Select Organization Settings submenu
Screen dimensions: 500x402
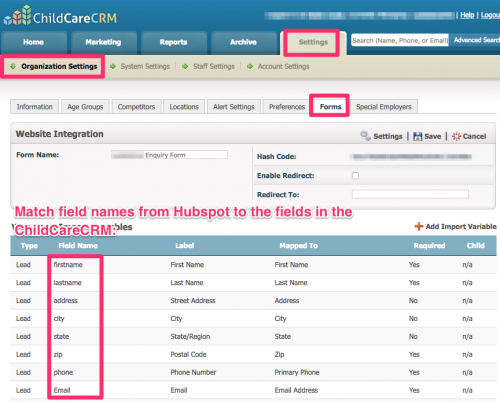coord(59,66)
